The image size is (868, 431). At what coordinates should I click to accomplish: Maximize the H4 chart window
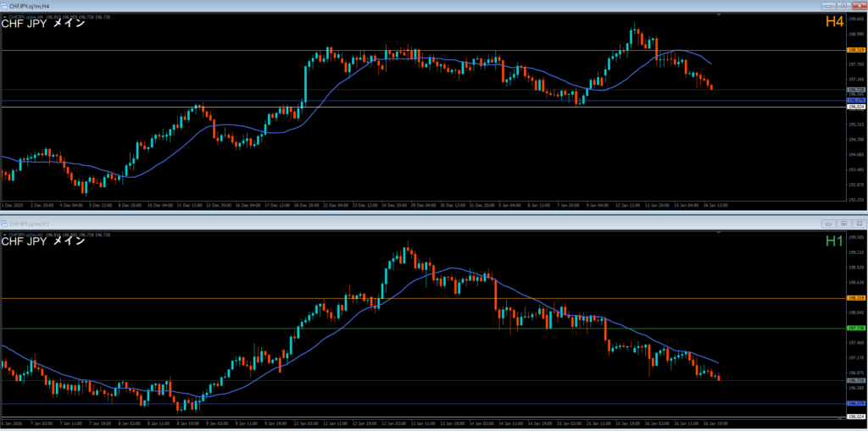coord(844,5)
